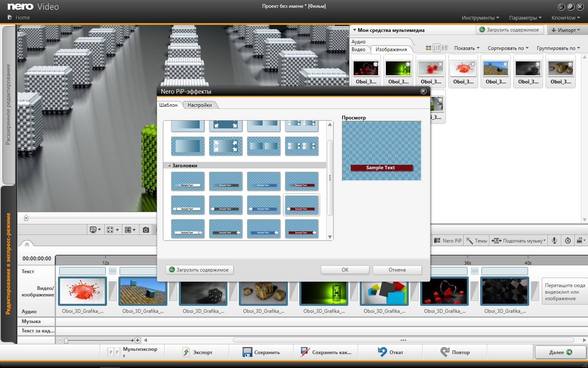Click the preview playback position slider handle
588x368 pixels.
pos(26,218)
